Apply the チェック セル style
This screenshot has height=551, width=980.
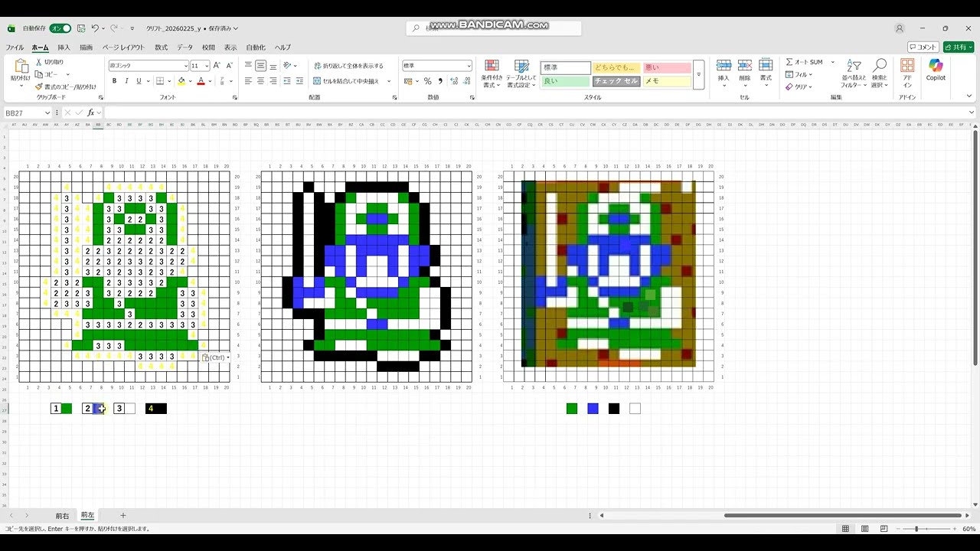pyautogui.click(x=616, y=81)
